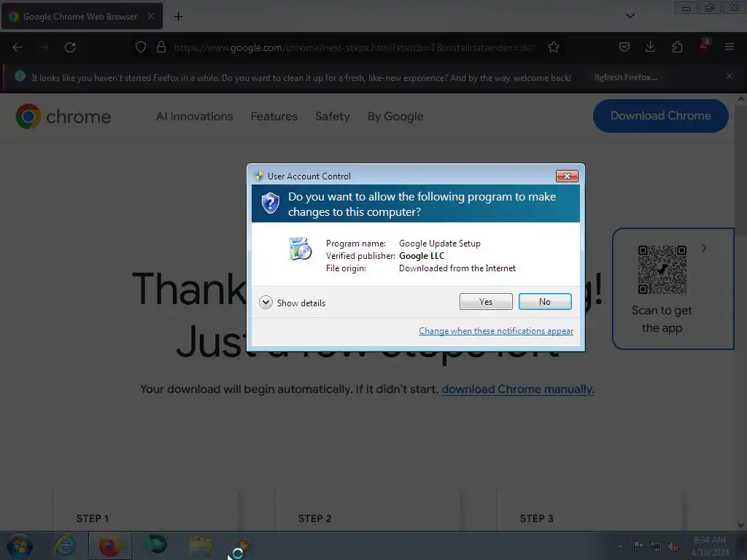Click No in the User Account Control dialog
The width and height of the screenshot is (747, 560).
(x=544, y=301)
